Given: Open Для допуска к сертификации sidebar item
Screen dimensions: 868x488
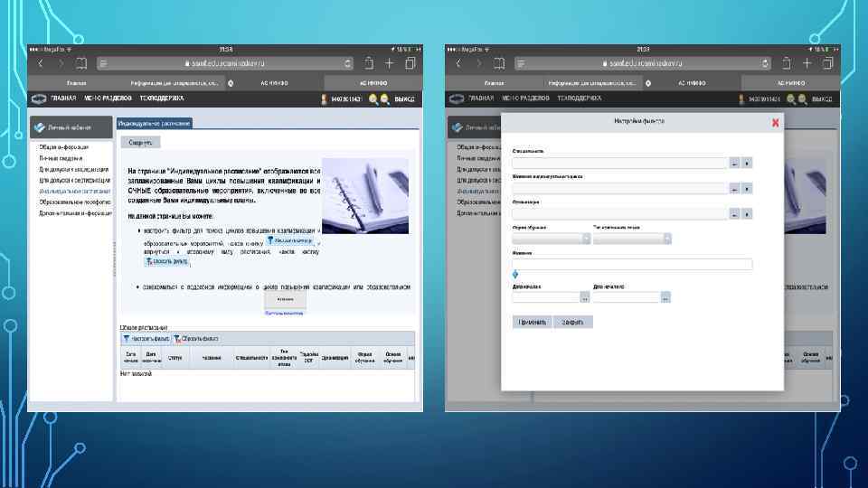Looking at the screenshot, I should click(74, 181).
